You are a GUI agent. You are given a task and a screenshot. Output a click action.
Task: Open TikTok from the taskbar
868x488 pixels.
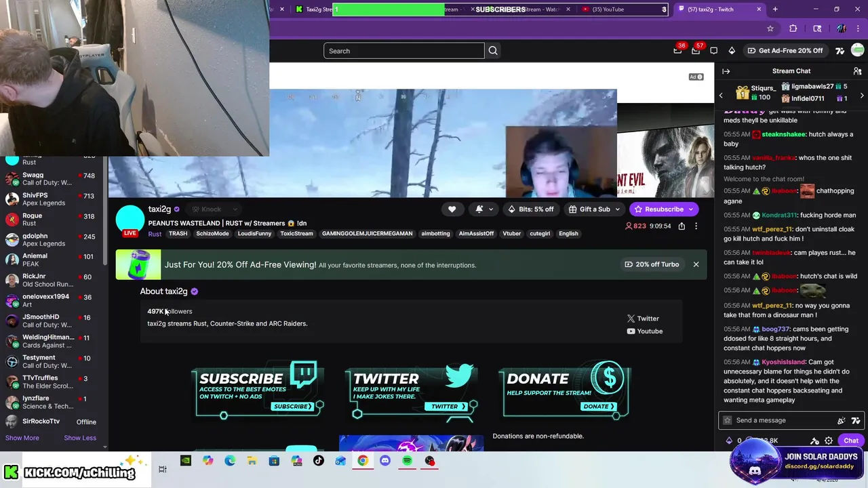coord(319,461)
